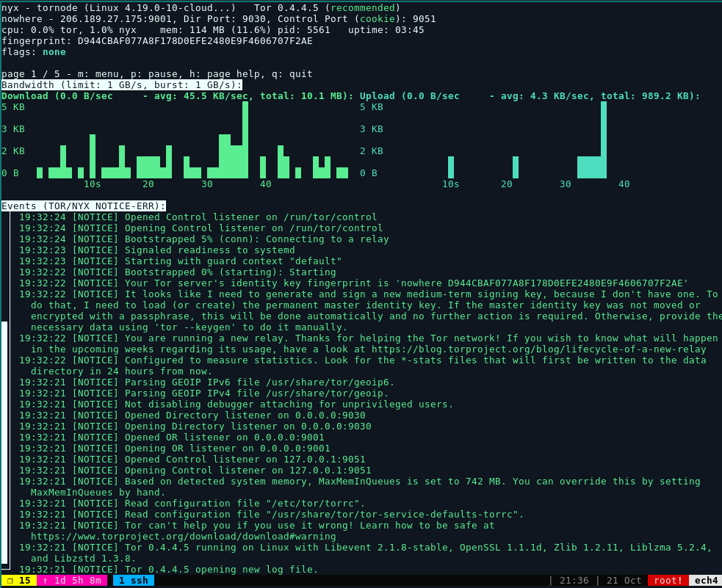Click the green 'recommended' version status
The height and width of the screenshot is (588, 722).
tap(362, 8)
